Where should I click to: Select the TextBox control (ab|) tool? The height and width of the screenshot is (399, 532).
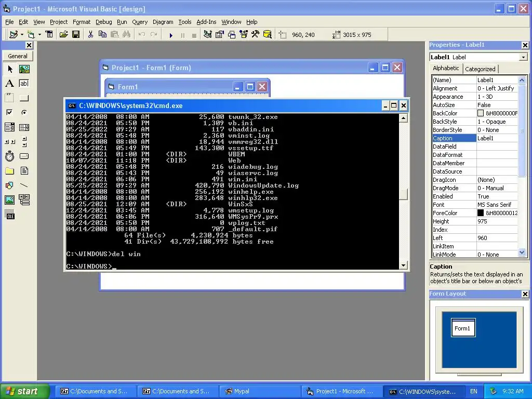pos(24,84)
